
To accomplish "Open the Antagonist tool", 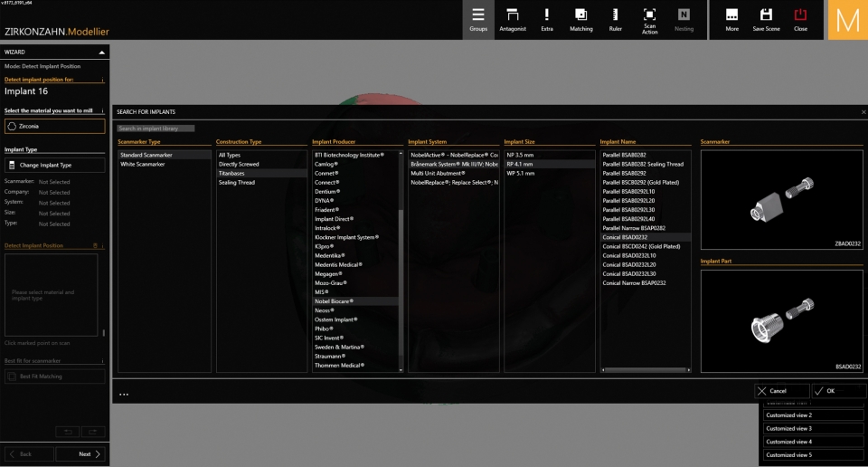I will pyautogui.click(x=513, y=20).
